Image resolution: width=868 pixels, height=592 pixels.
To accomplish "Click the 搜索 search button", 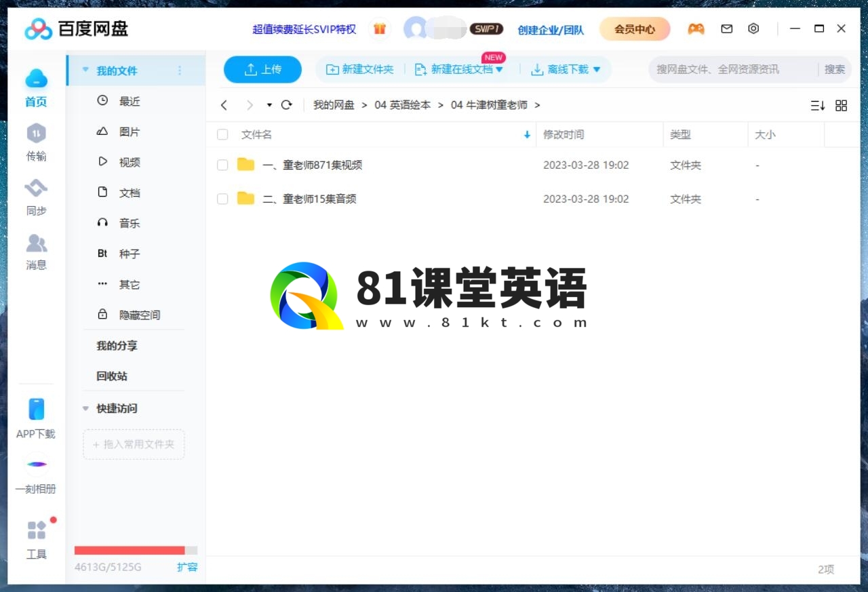I will pyautogui.click(x=835, y=69).
